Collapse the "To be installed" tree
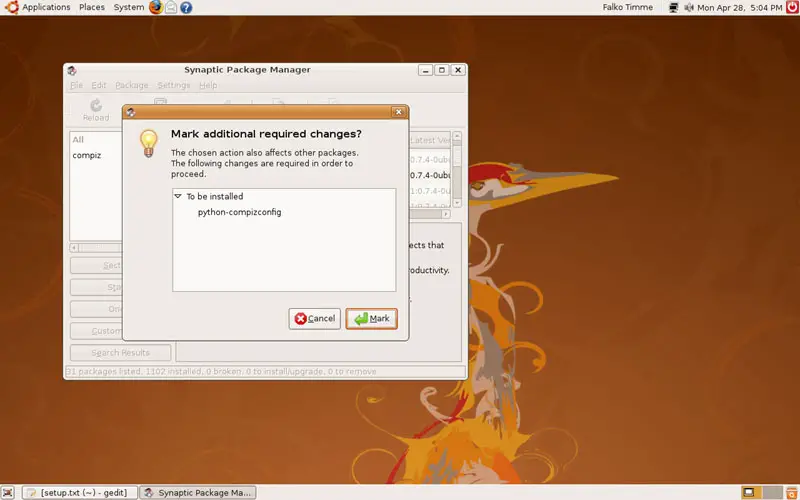Screen dimensions: 800x500 178,196
